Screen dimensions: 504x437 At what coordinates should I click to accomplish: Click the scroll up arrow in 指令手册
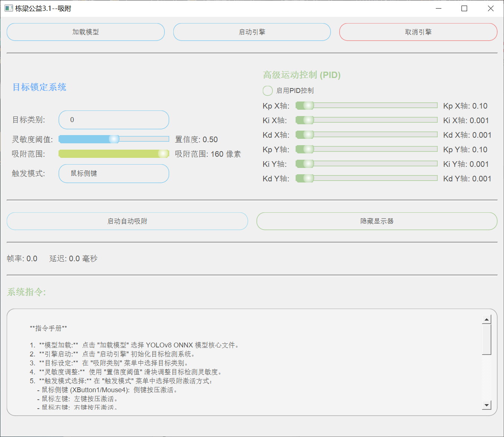pos(486,319)
